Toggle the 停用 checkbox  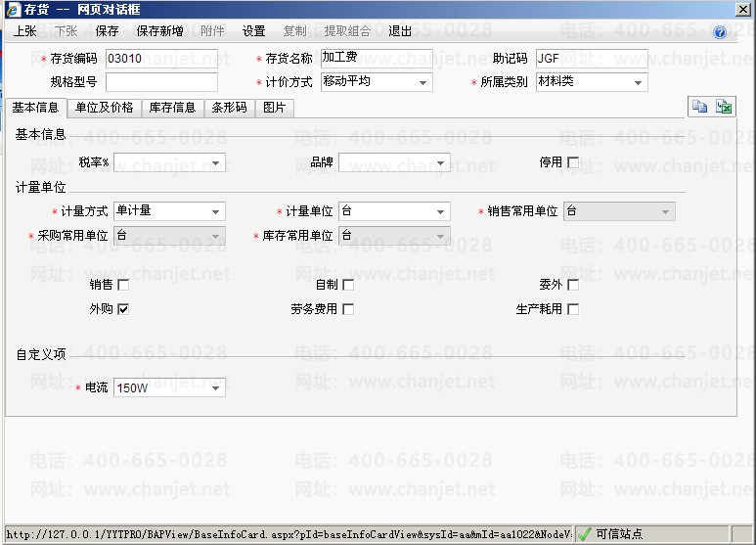pos(573,162)
